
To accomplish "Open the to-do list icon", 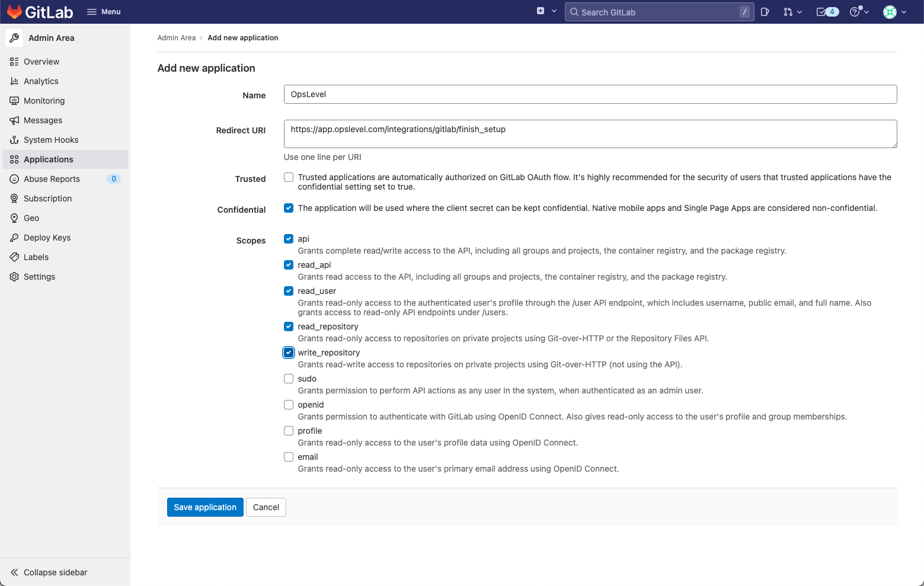I will (x=821, y=12).
